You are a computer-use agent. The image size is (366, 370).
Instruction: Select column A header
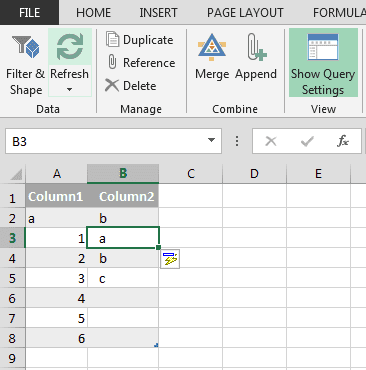57,174
